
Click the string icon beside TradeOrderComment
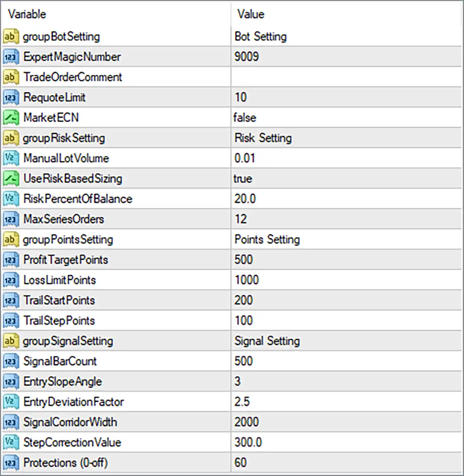11,77
